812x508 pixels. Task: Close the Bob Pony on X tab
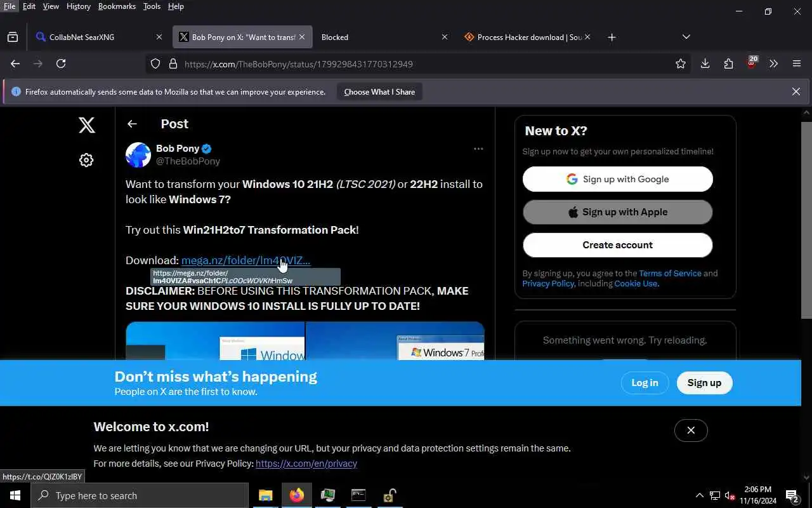pos(302,37)
